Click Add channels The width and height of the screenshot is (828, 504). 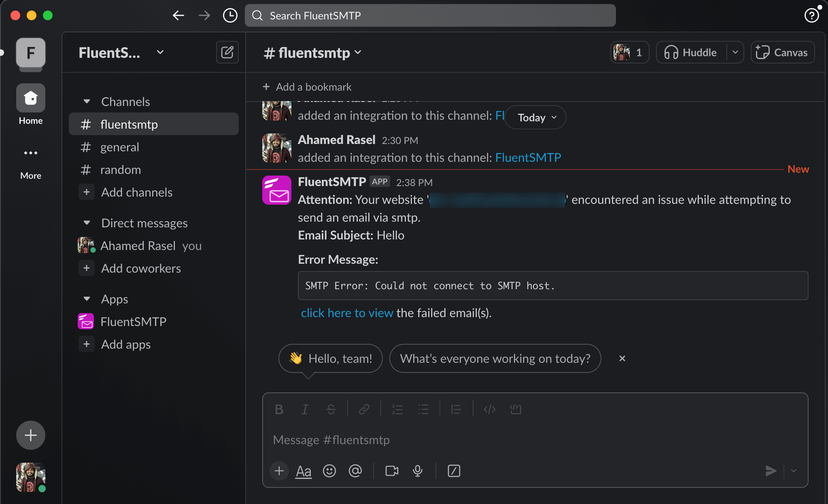coord(154,192)
